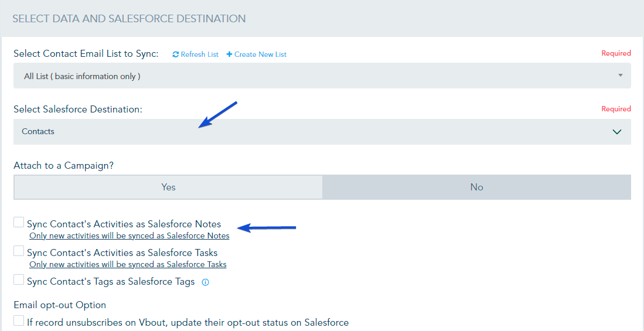Click the 'Select Data and Salesforce Destination' heading
This screenshot has height=331, width=644.
click(x=130, y=19)
